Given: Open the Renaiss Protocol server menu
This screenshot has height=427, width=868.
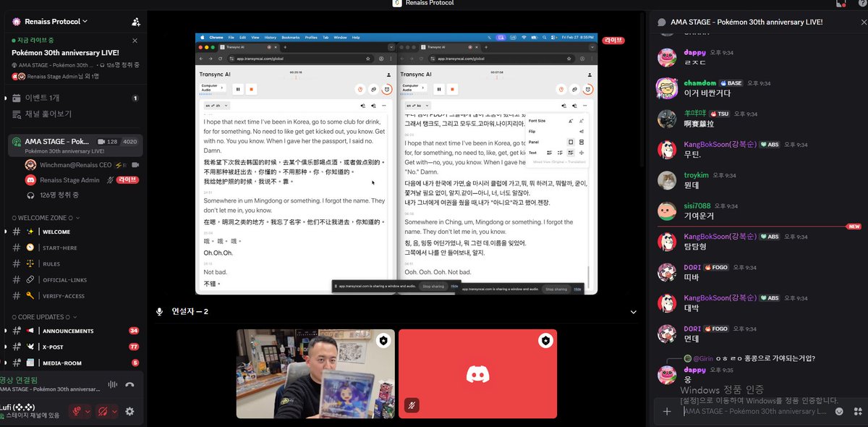Looking at the screenshot, I should click(56, 22).
